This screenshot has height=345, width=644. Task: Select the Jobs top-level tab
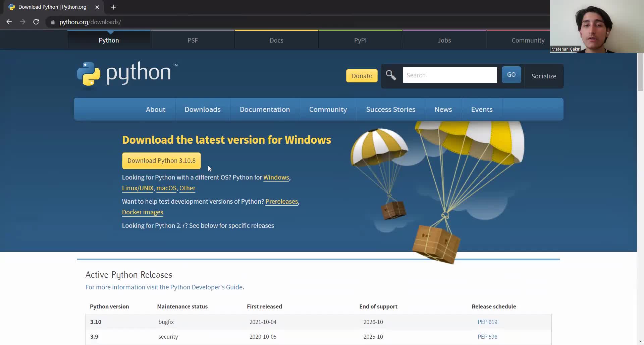click(x=444, y=40)
